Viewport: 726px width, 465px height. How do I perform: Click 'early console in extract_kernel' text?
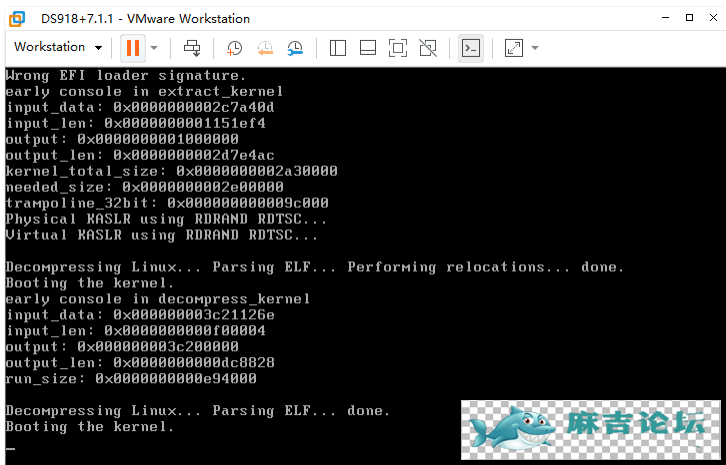(x=144, y=91)
